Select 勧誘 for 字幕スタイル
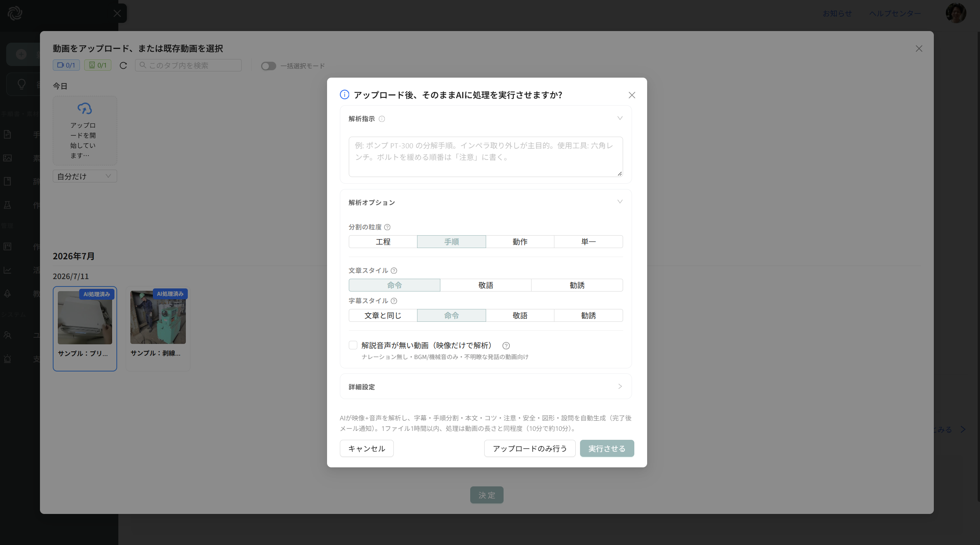The image size is (980, 545). 589,316
